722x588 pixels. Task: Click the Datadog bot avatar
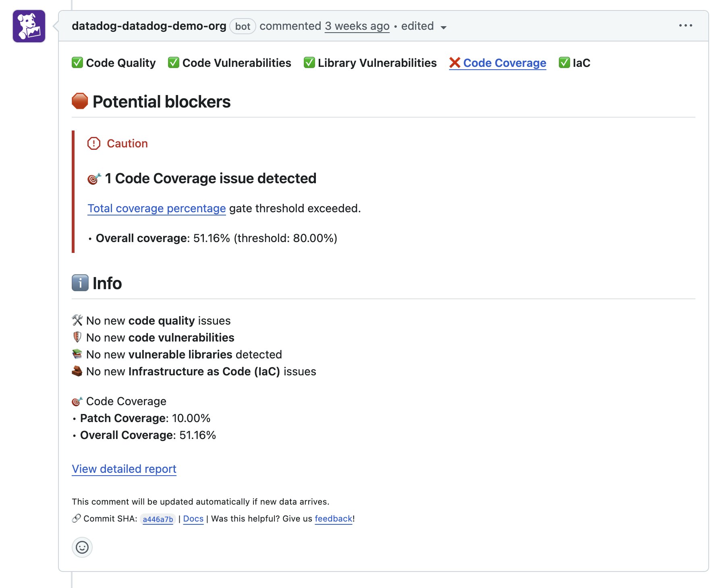[28, 26]
